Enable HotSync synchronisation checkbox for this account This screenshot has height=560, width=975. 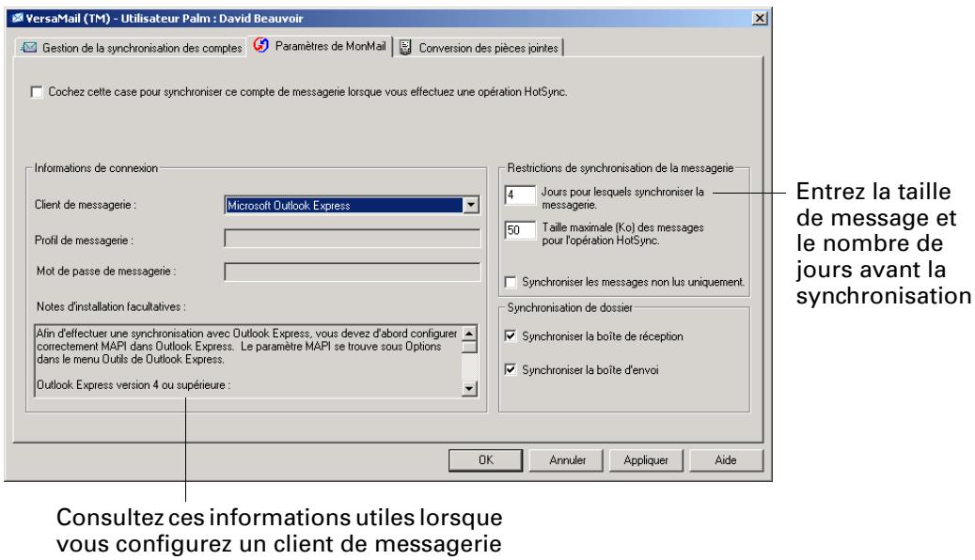37,92
